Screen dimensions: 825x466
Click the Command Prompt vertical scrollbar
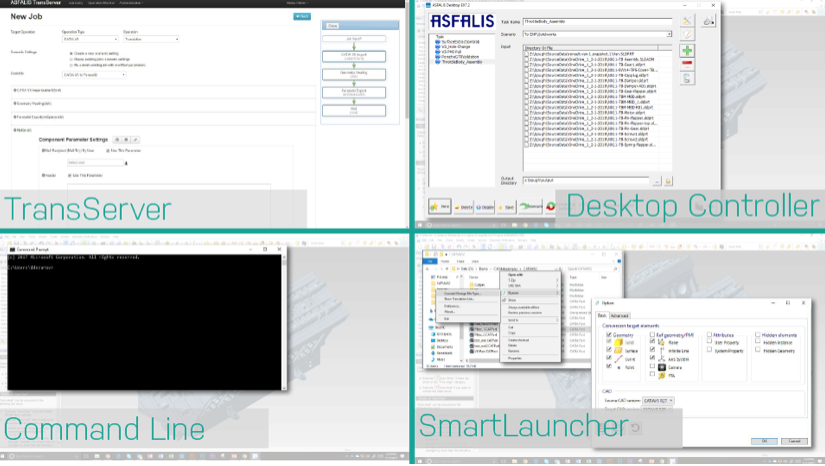click(x=284, y=322)
